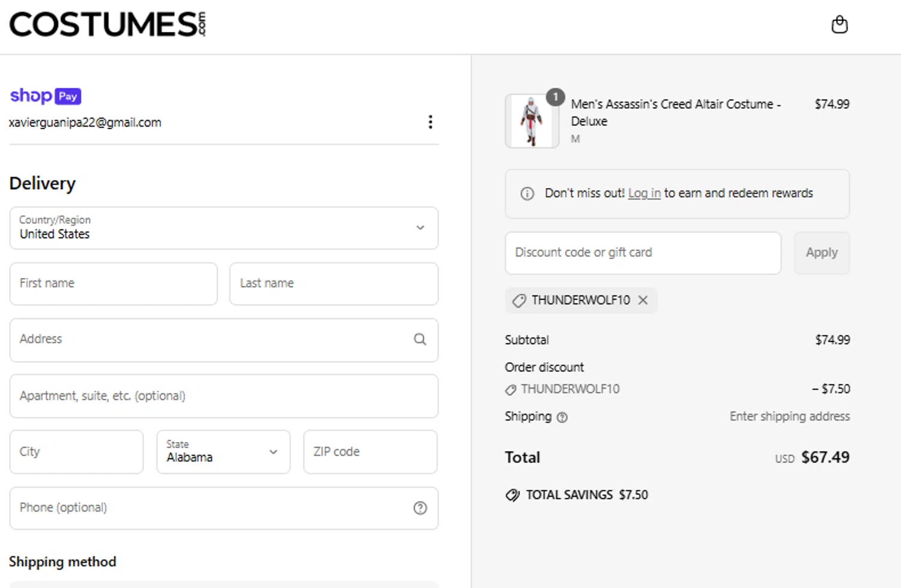The image size is (901, 588).
Task: Click the Costumes.com logo
Action: [x=108, y=24]
